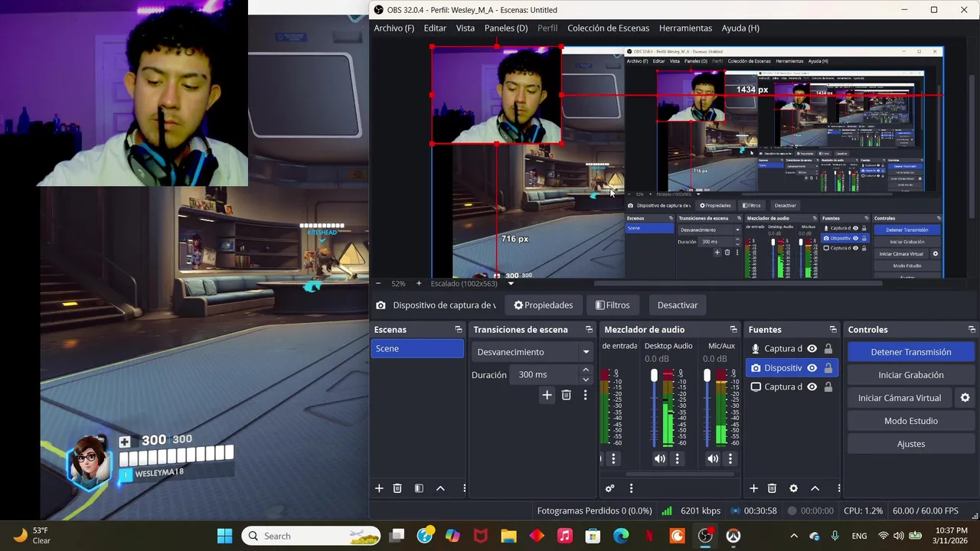Undock the Transiciones de escena panel

tap(589, 330)
